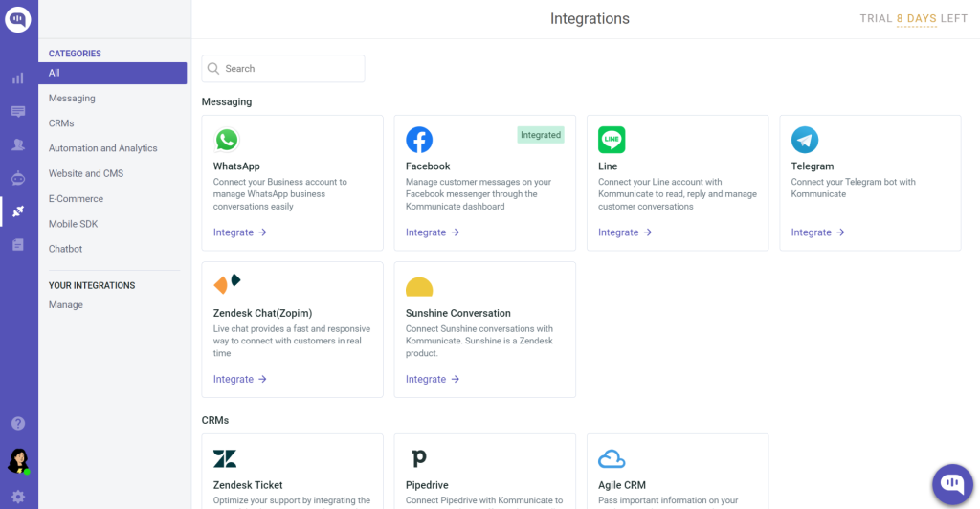Select Automation and Analytics category
Image resolution: width=980 pixels, height=509 pixels.
click(x=103, y=148)
